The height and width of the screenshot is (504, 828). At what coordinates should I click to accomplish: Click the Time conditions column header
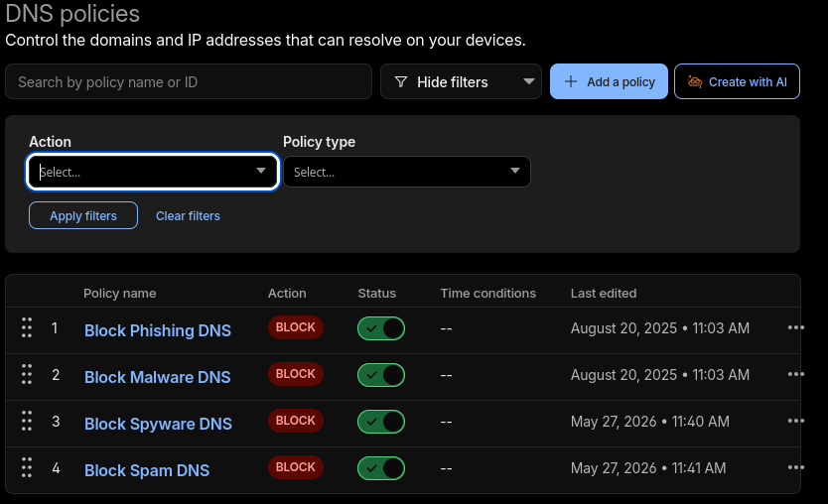487,293
